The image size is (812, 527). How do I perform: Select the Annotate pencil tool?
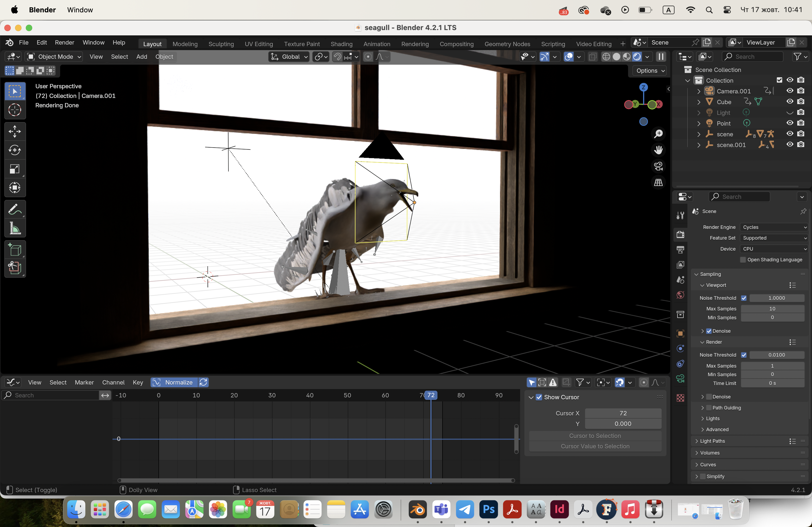click(15, 210)
